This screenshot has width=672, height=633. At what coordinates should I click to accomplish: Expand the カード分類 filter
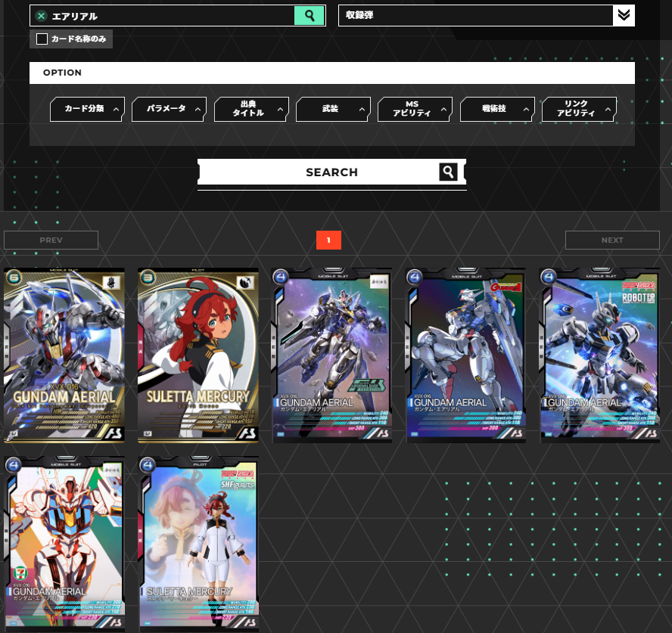click(x=88, y=109)
